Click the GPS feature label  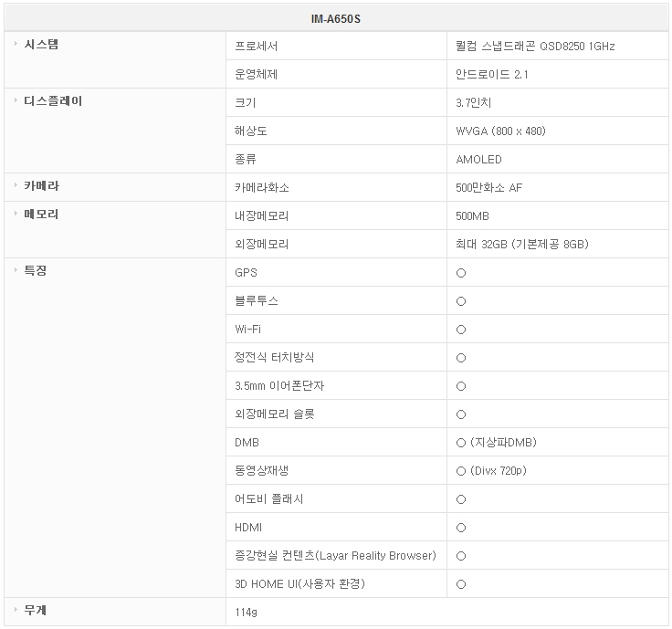pyautogui.click(x=246, y=272)
